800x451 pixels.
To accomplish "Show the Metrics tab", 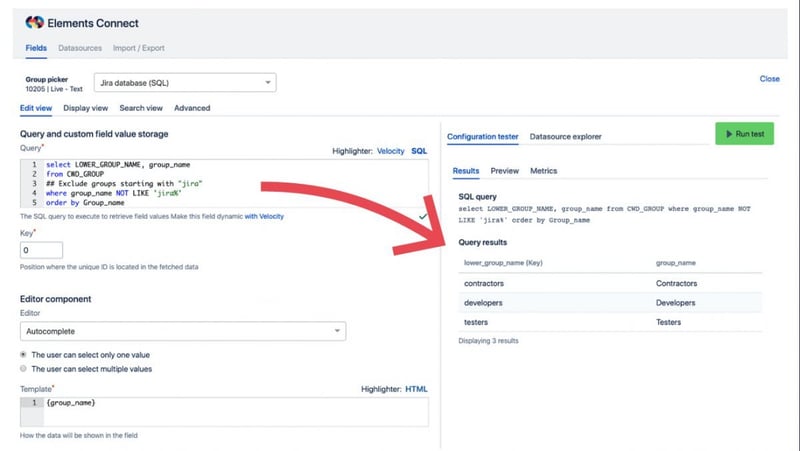I will coord(543,171).
